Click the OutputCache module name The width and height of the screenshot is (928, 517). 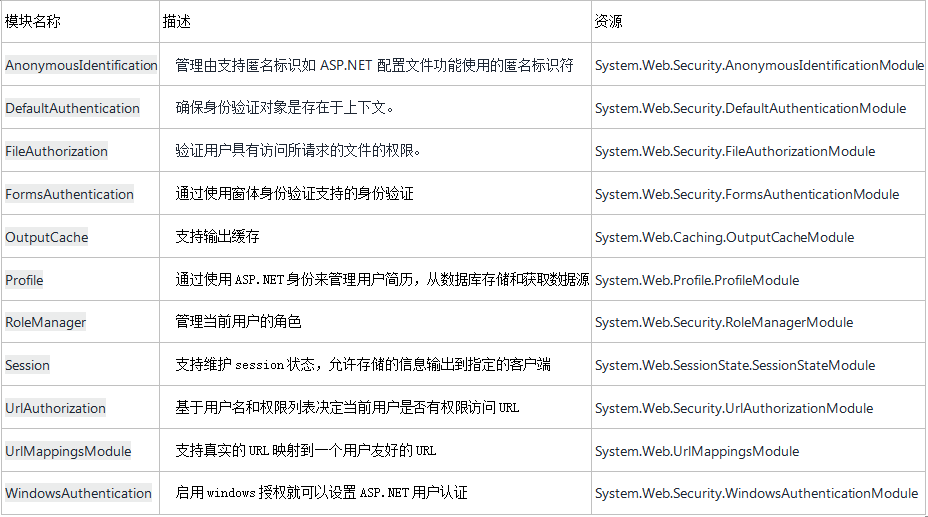pos(47,237)
